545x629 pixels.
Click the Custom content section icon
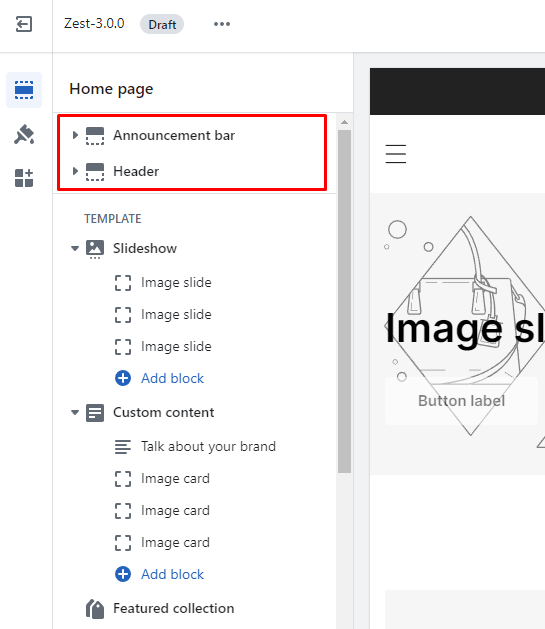point(95,413)
